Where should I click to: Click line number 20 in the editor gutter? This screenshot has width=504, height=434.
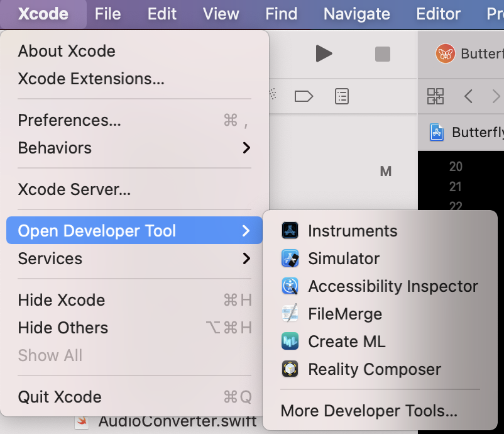(x=456, y=167)
